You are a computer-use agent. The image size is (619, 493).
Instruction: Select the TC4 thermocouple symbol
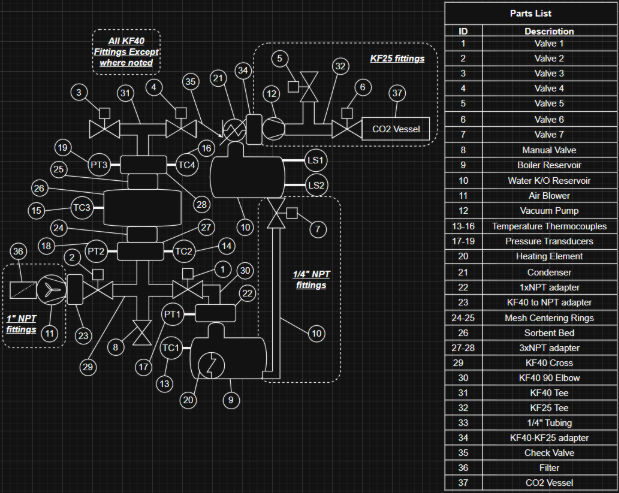pyautogui.click(x=187, y=164)
